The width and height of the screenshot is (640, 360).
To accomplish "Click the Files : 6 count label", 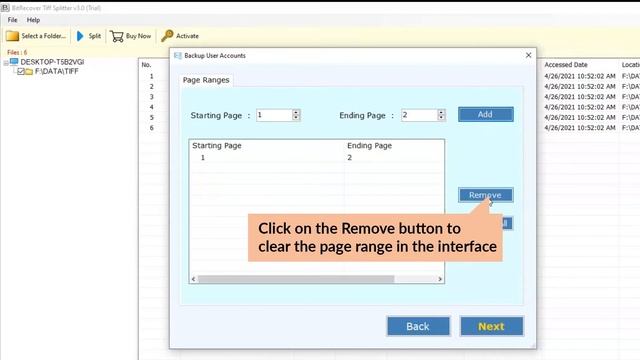I will (x=17, y=52).
